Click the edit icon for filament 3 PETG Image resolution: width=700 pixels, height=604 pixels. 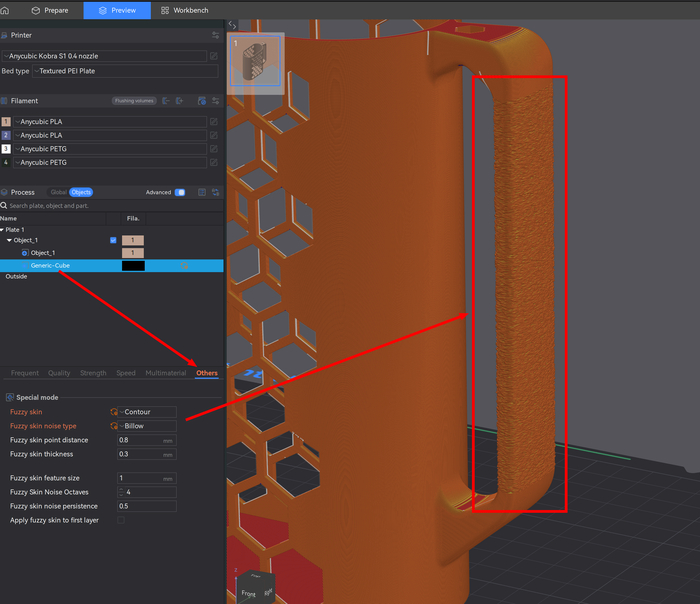[214, 148]
